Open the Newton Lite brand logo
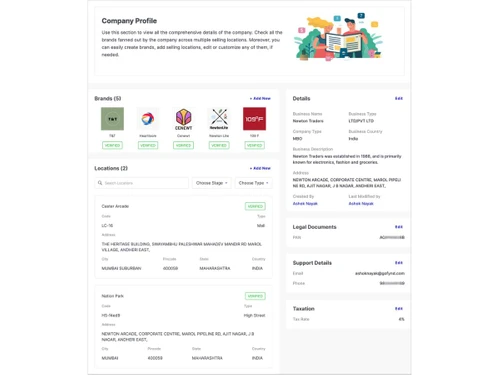Screen dimensions: 500x375 point(219,119)
